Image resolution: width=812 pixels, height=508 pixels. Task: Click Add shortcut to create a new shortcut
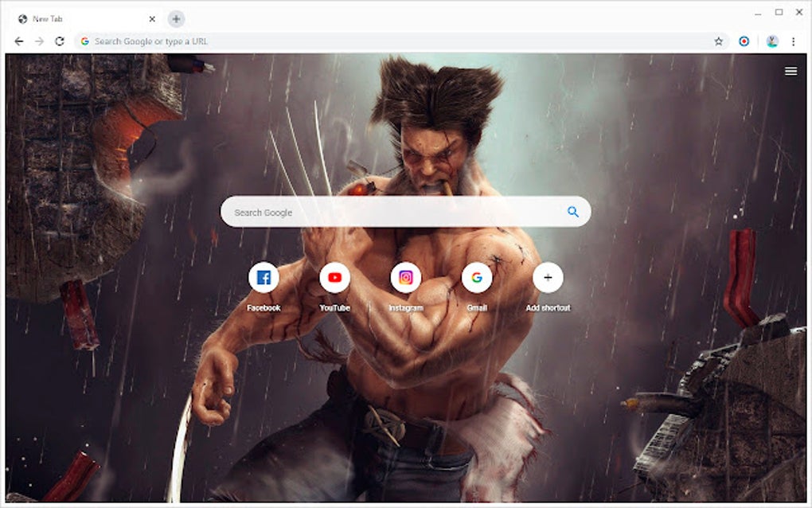pyautogui.click(x=547, y=278)
